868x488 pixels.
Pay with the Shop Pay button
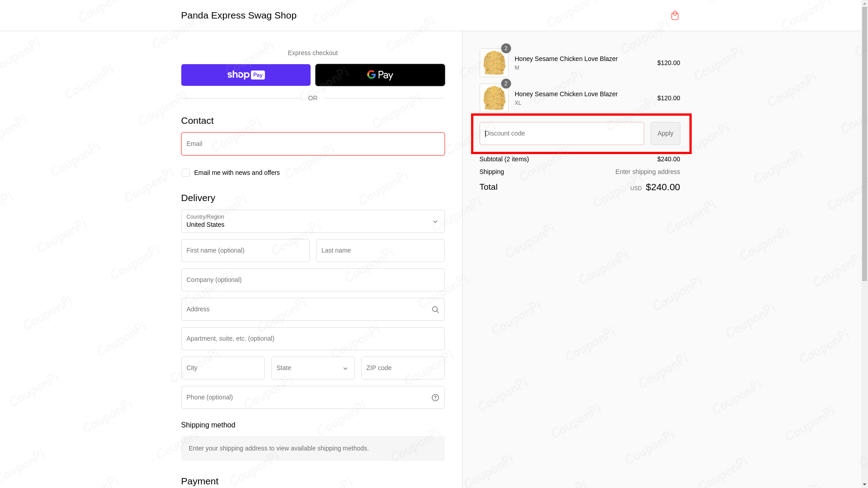point(245,75)
